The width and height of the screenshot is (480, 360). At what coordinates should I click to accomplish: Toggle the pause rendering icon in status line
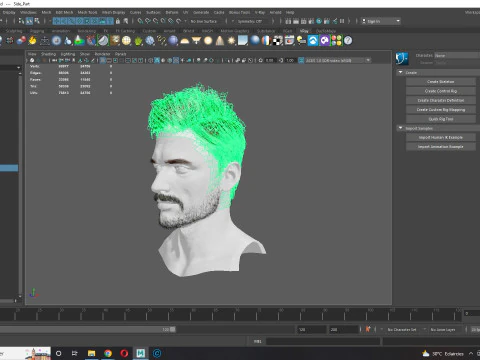point(342,21)
